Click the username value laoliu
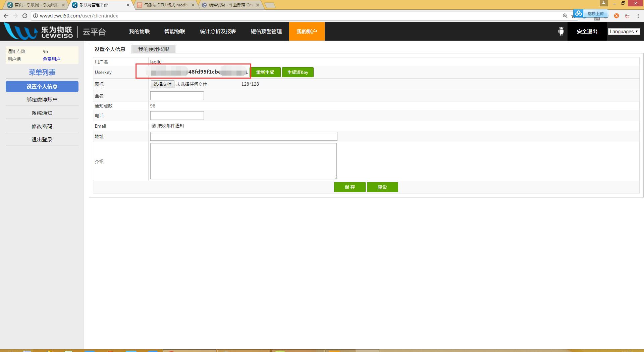This screenshot has height=352, width=644. [156, 62]
